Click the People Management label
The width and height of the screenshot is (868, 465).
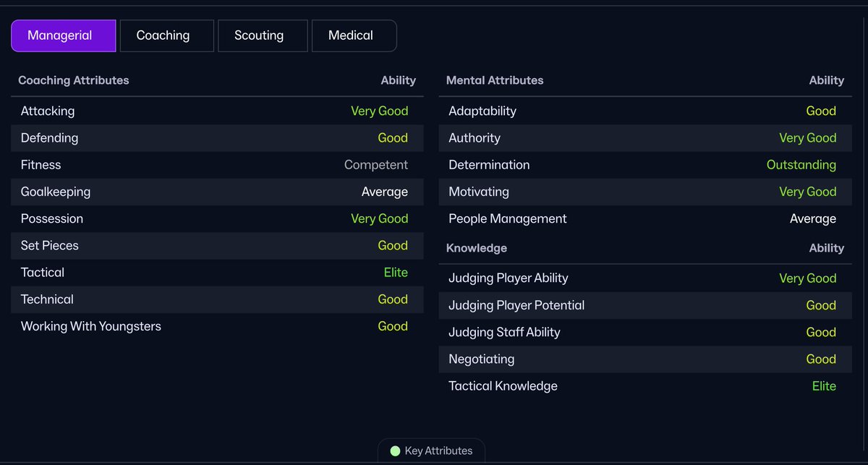tap(508, 218)
